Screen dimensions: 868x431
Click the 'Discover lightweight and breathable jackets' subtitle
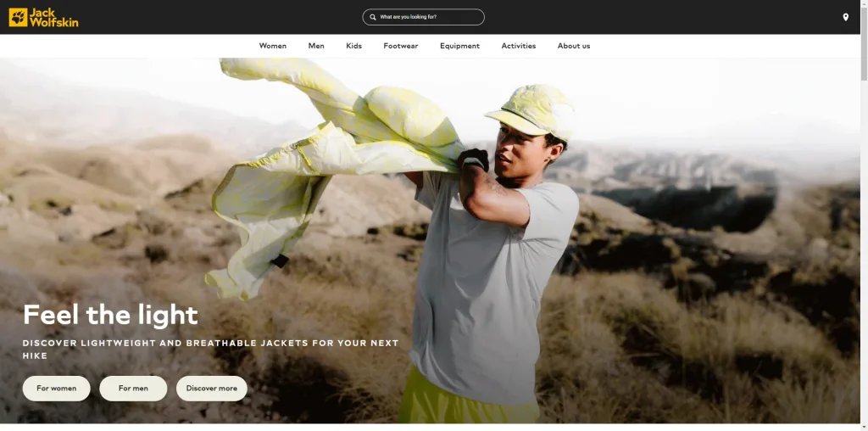pyautogui.click(x=211, y=349)
